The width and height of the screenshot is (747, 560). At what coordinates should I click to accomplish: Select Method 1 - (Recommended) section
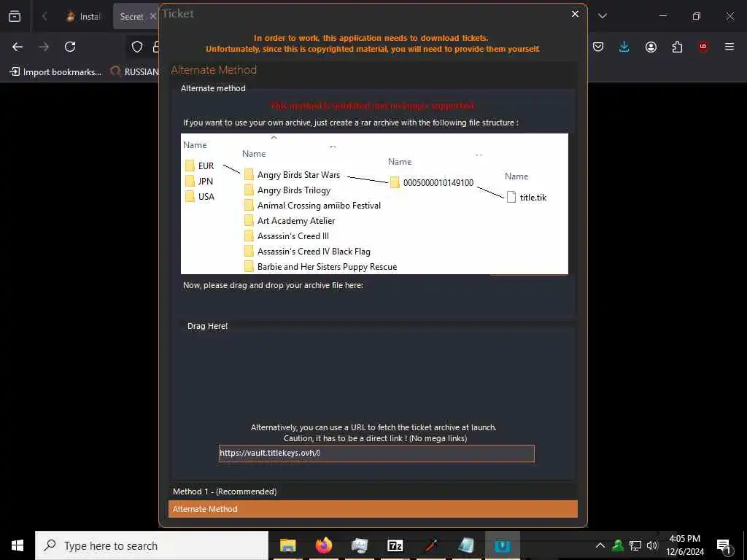373,491
